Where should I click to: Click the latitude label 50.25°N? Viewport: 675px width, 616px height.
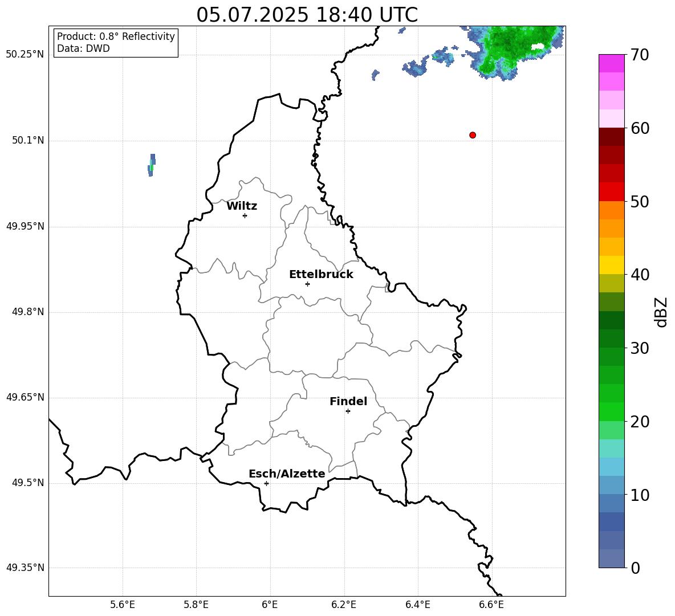(25, 55)
